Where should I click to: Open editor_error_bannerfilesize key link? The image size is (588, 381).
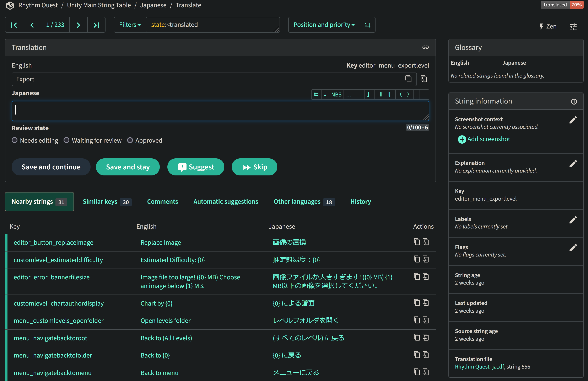(51, 277)
